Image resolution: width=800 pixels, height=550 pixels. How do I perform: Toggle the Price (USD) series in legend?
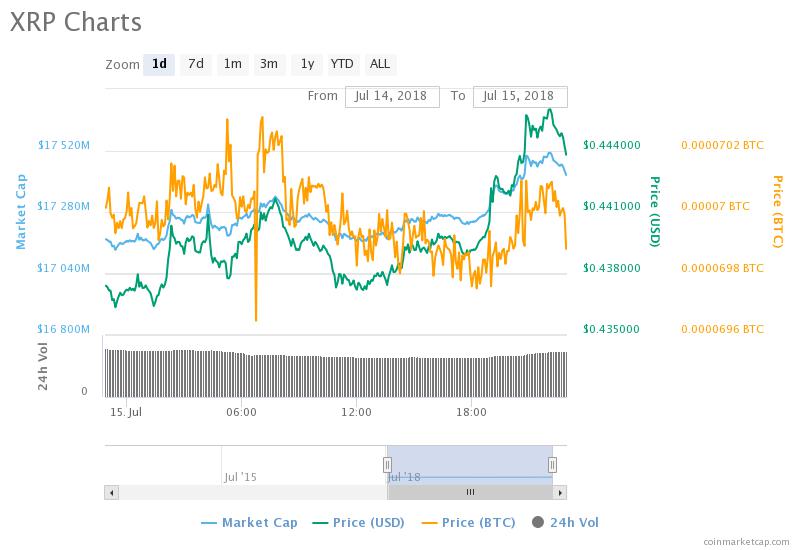click(359, 522)
